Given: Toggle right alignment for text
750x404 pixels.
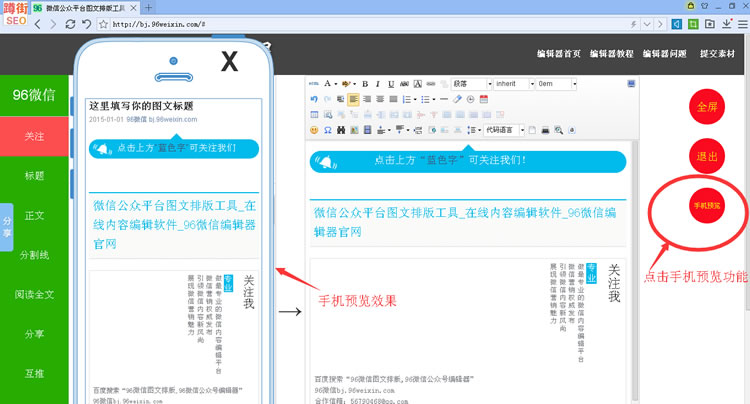Looking at the screenshot, I should tap(380, 99).
